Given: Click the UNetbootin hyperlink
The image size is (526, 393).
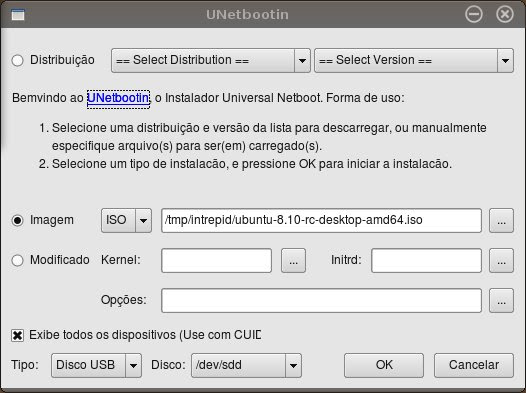Looking at the screenshot, I should 118,98.
